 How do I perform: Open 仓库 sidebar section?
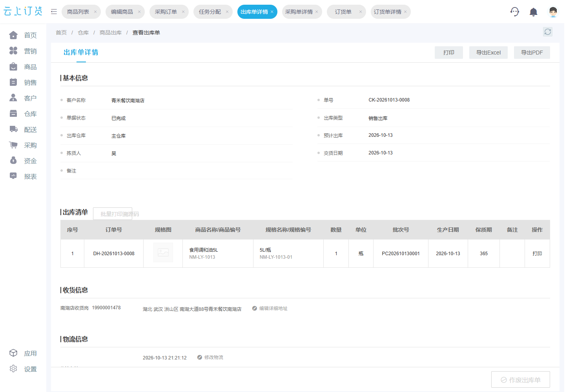[x=23, y=114]
